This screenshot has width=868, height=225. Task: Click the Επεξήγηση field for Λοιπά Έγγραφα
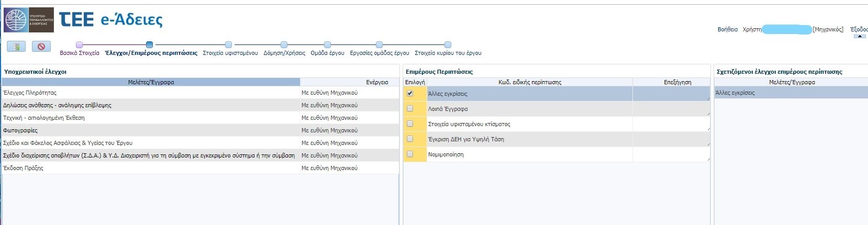[x=671, y=109]
